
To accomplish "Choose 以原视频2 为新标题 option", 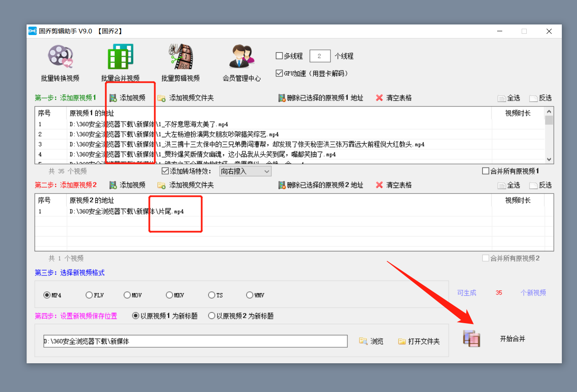I will pyautogui.click(x=212, y=316).
